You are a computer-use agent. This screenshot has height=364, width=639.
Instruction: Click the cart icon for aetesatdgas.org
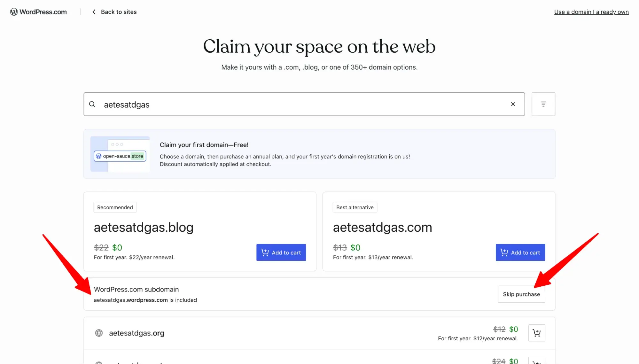coord(536,333)
